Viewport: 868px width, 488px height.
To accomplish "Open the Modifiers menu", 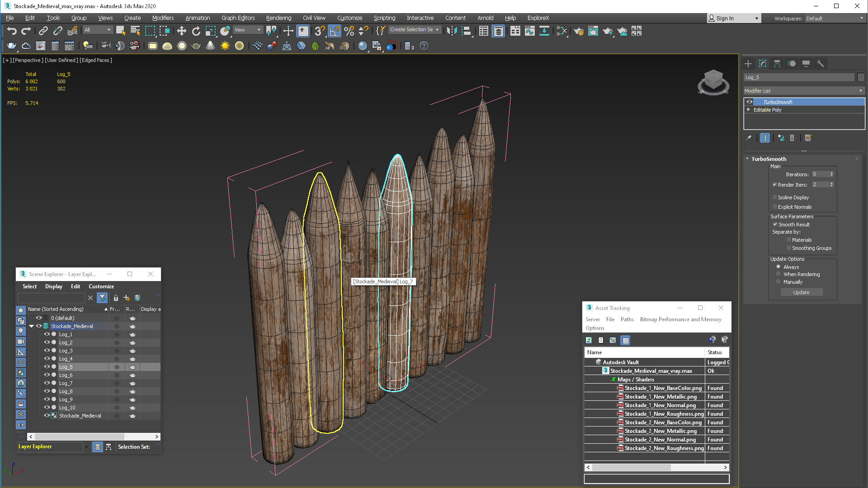I will click(163, 18).
